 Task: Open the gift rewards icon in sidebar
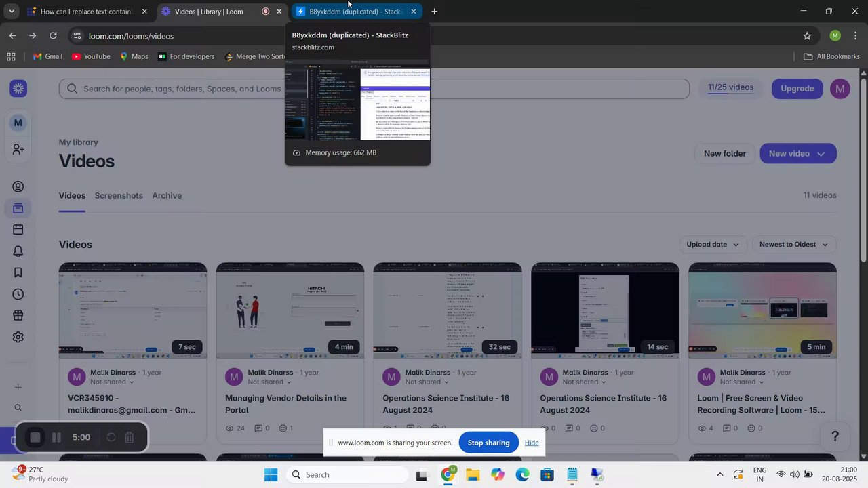pyautogui.click(x=18, y=315)
